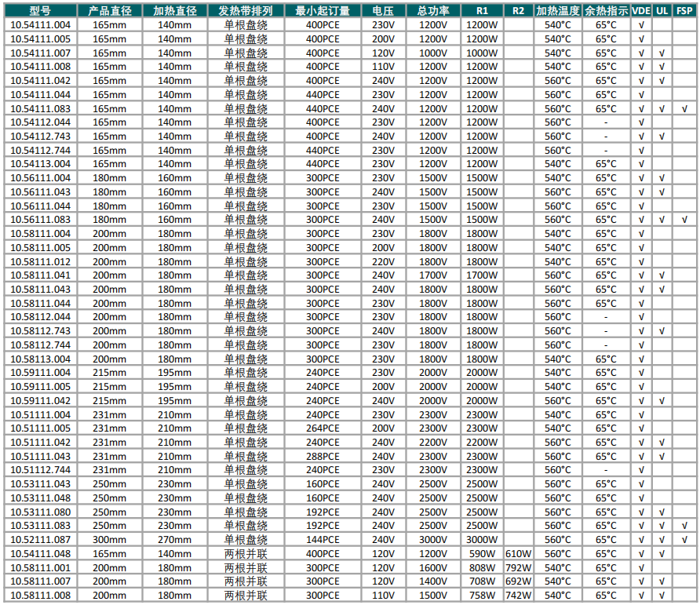Click the 加热温度 column header
Screen dimensions: 700x605
[x=558, y=11]
